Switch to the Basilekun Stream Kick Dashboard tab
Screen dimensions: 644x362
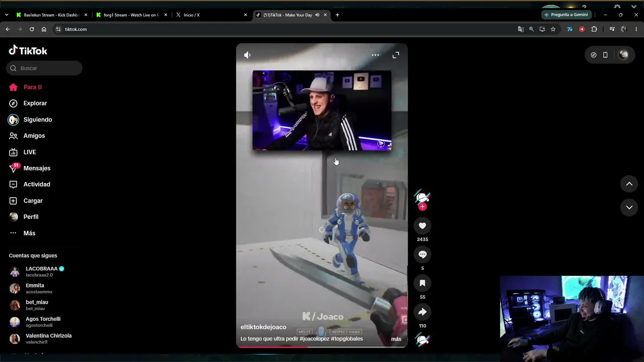click(x=51, y=15)
